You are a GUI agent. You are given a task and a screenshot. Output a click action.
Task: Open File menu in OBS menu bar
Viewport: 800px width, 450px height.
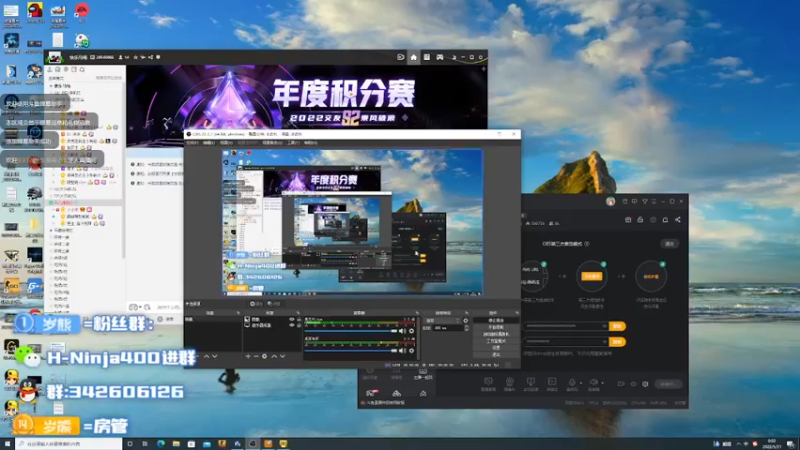coord(192,143)
